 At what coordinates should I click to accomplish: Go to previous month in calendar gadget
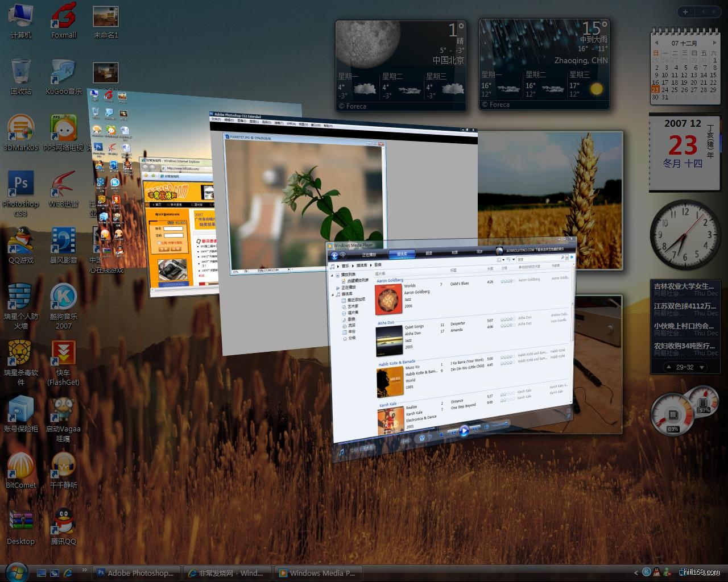(656, 43)
